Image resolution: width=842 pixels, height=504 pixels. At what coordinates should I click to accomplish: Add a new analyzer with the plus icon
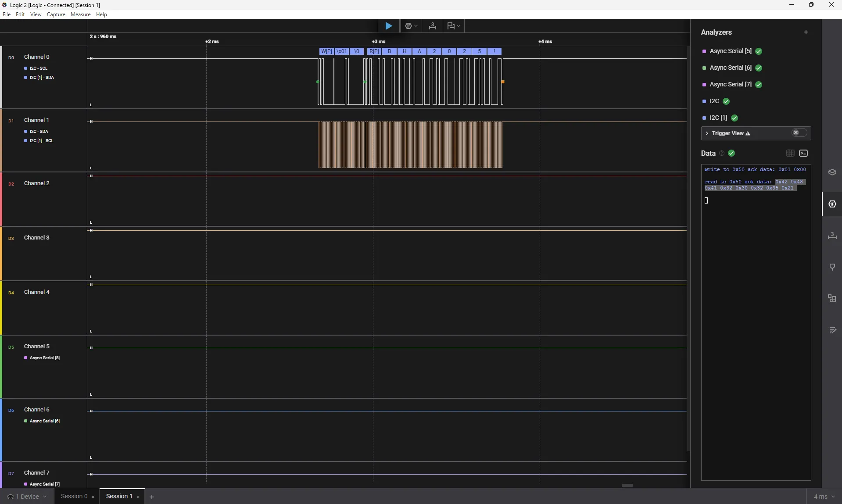coord(806,32)
